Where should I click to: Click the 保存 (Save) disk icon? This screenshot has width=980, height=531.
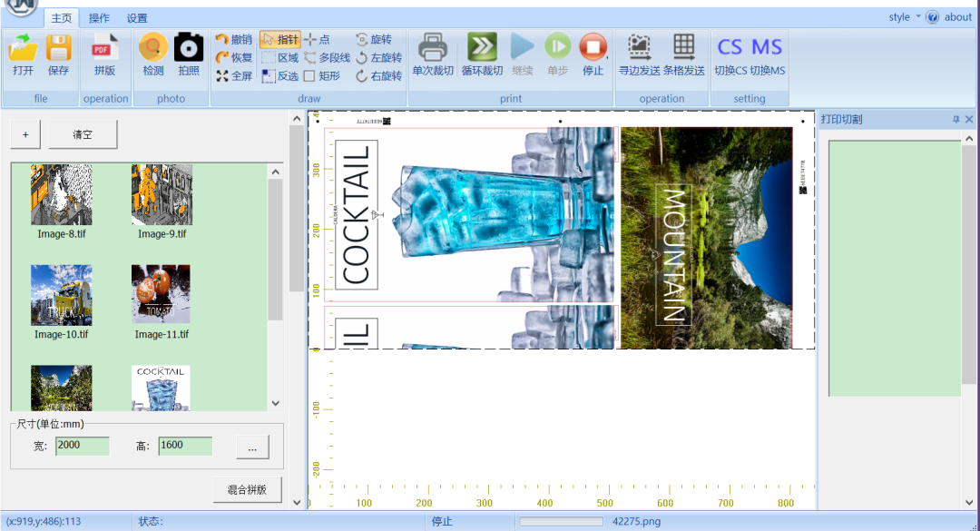58,48
